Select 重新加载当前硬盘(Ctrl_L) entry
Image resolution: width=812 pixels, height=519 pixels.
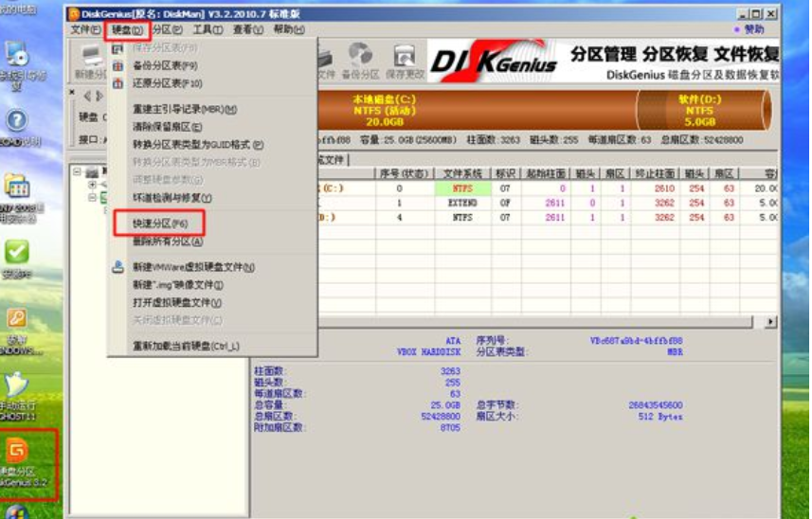coord(212,347)
